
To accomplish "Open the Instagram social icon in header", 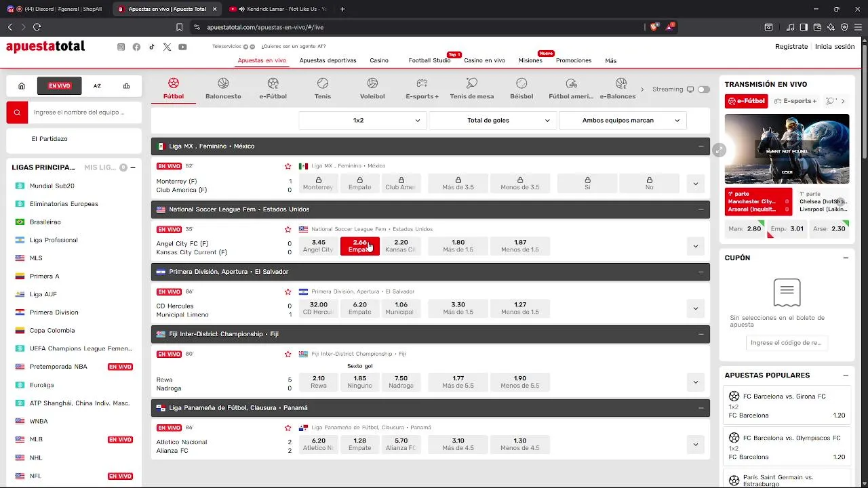I will (x=121, y=47).
